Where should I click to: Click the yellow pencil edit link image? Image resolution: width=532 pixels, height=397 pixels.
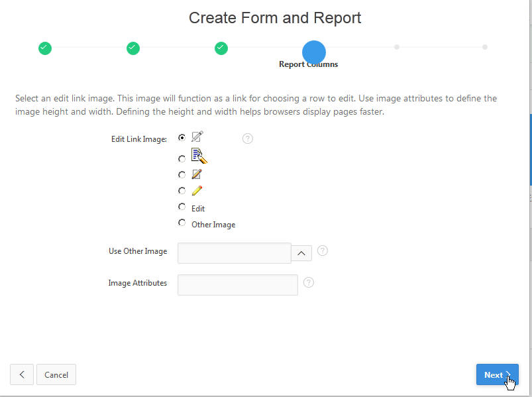coord(197,191)
